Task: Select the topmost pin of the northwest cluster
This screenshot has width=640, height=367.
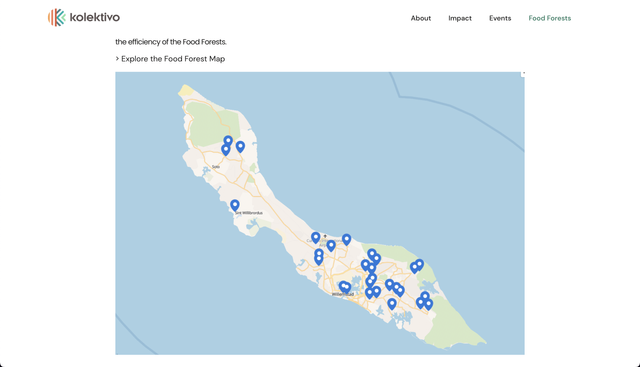Action: tap(228, 142)
